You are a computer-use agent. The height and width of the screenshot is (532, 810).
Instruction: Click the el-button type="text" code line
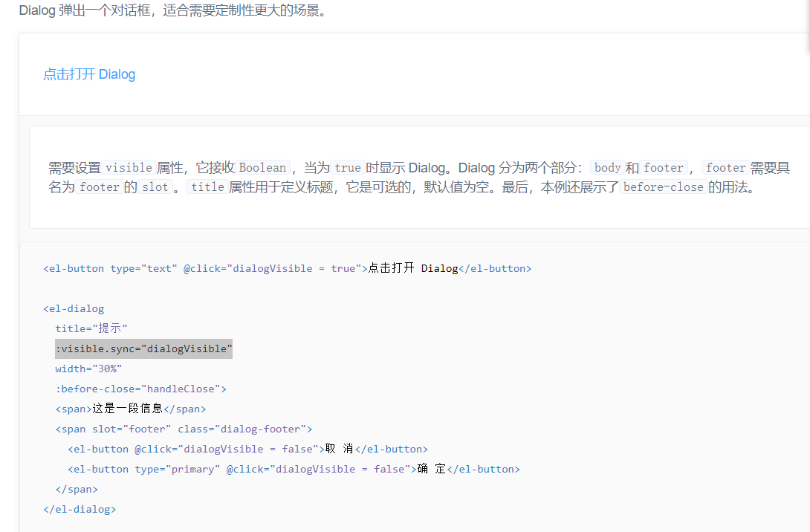tap(288, 268)
